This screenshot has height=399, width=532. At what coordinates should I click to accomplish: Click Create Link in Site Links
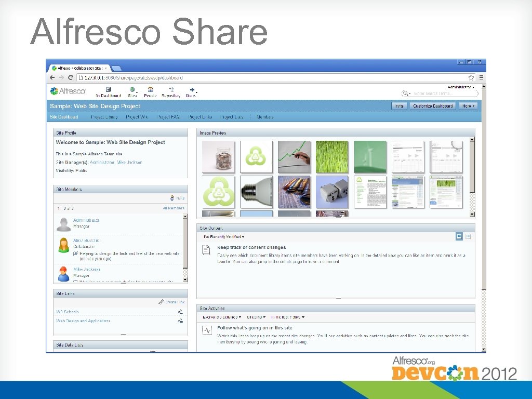click(171, 302)
